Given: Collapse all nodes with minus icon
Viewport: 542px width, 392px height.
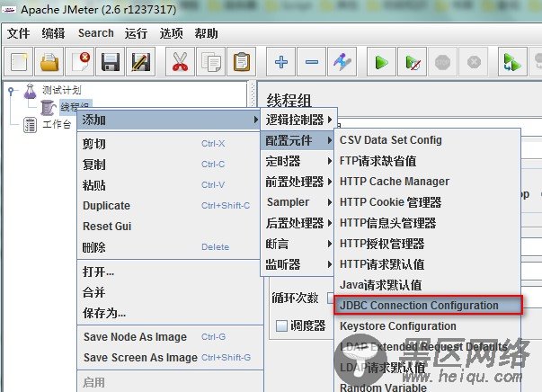Looking at the screenshot, I should tap(311, 62).
